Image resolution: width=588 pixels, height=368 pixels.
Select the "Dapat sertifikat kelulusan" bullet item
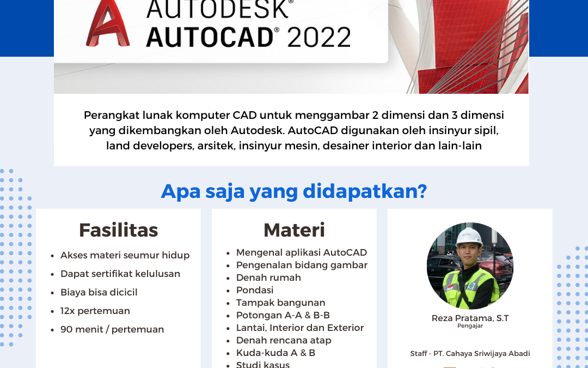click(120, 274)
